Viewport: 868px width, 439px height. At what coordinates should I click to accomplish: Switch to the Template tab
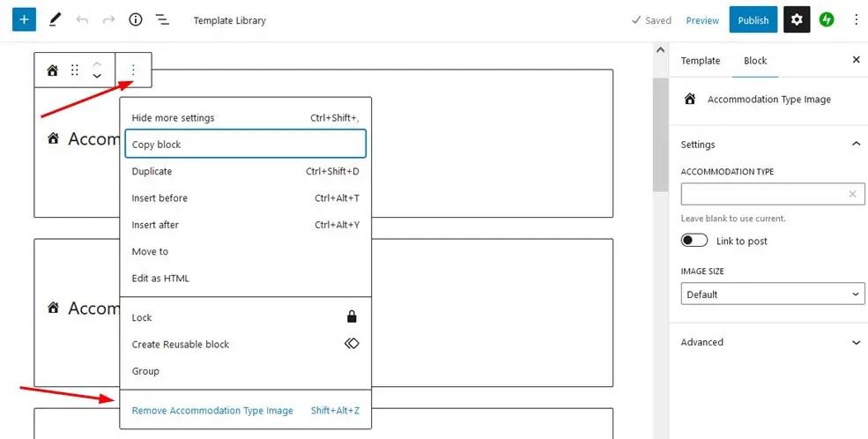pyautogui.click(x=701, y=61)
